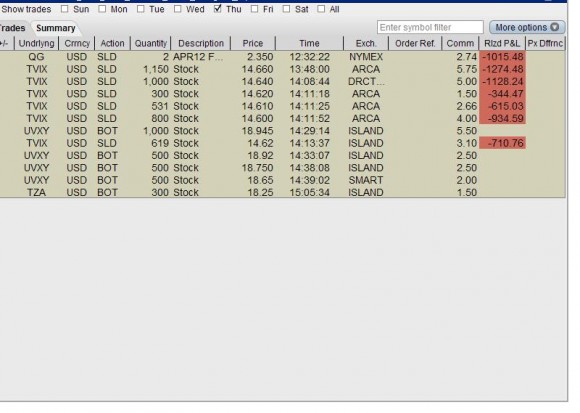Viewport: 580px width, 413px height.
Task: Enable the Sun trades checkbox
Action: (64, 9)
